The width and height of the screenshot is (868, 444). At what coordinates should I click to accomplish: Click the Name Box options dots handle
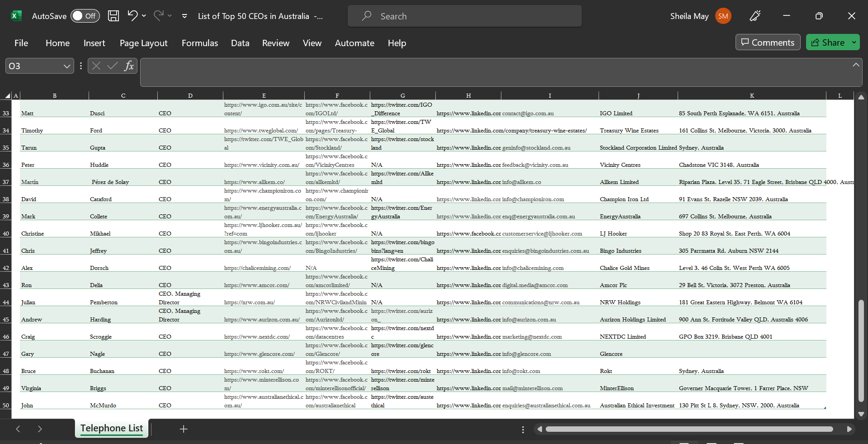coord(81,66)
